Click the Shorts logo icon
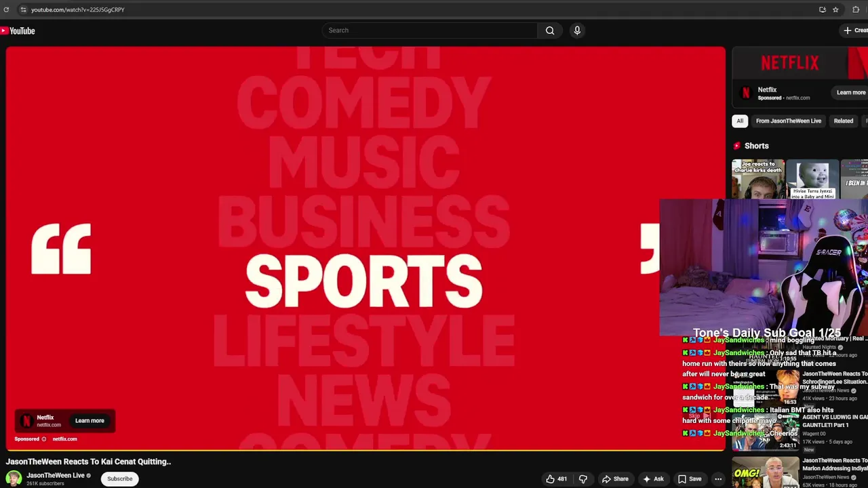868x488 pixels. [x=737, y=146]
